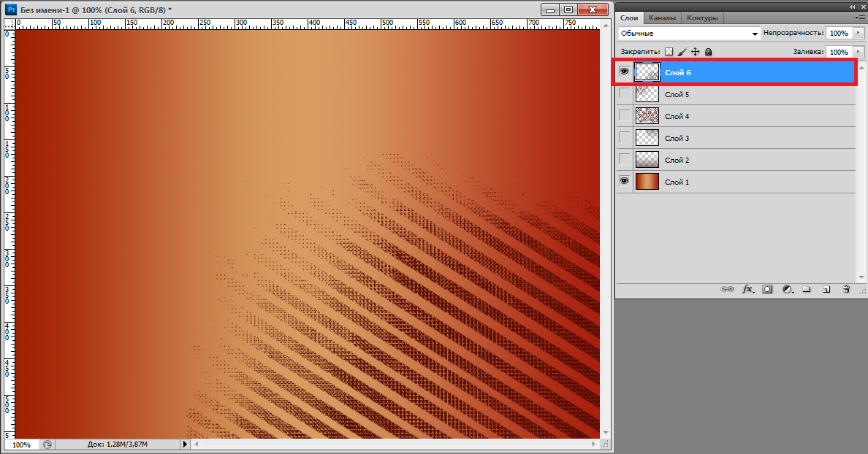The height and width of the screenshot is (454, 868).
Task: Click Layers panel scrollbar down arrow
Action: click(861, 277)
